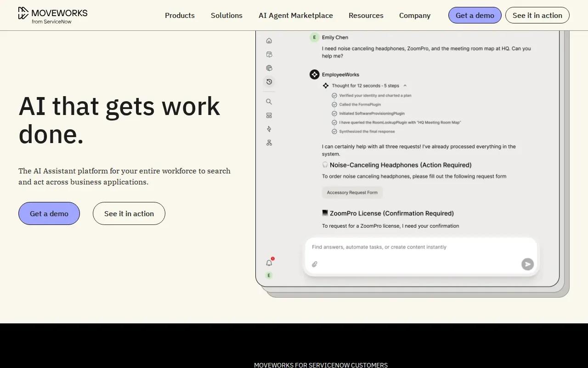This screenshot has width=588, height=368.
Task: Click See it in action in header
Action: 537,15
